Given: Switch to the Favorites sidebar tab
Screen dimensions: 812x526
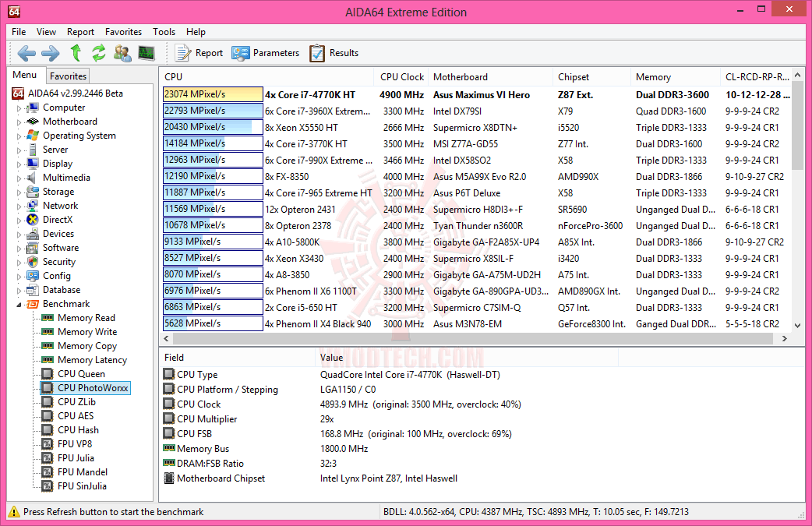Looking at the screenshot, I should point(68,76).
